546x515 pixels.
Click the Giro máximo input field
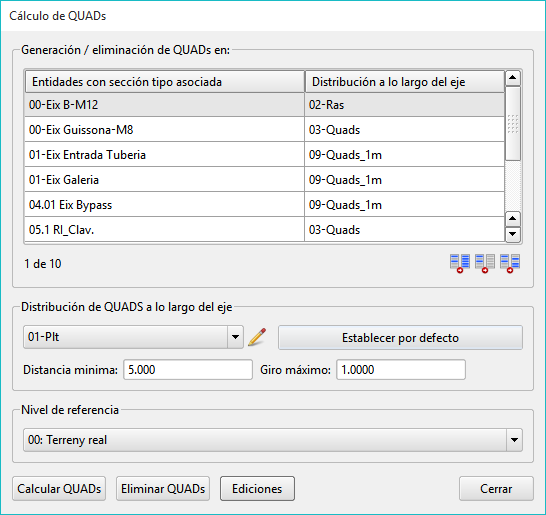(401, 369)
